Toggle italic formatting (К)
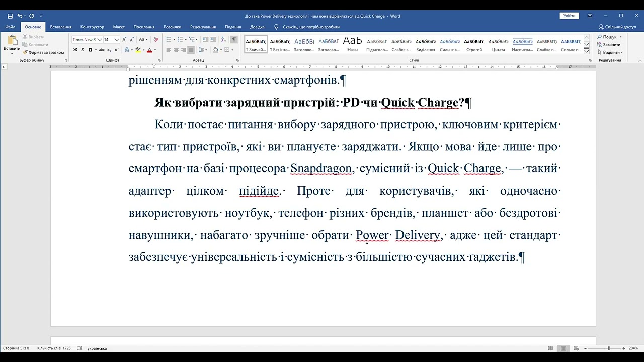 (83, 50)
